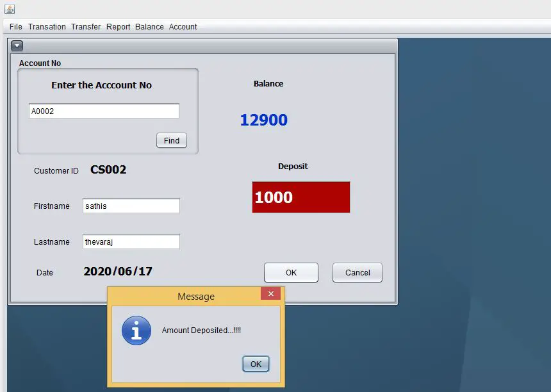Screen dimensions: 551x392
Task: Dismiss the Amount Deposited message with OK
Action: (x=256, y=363)
